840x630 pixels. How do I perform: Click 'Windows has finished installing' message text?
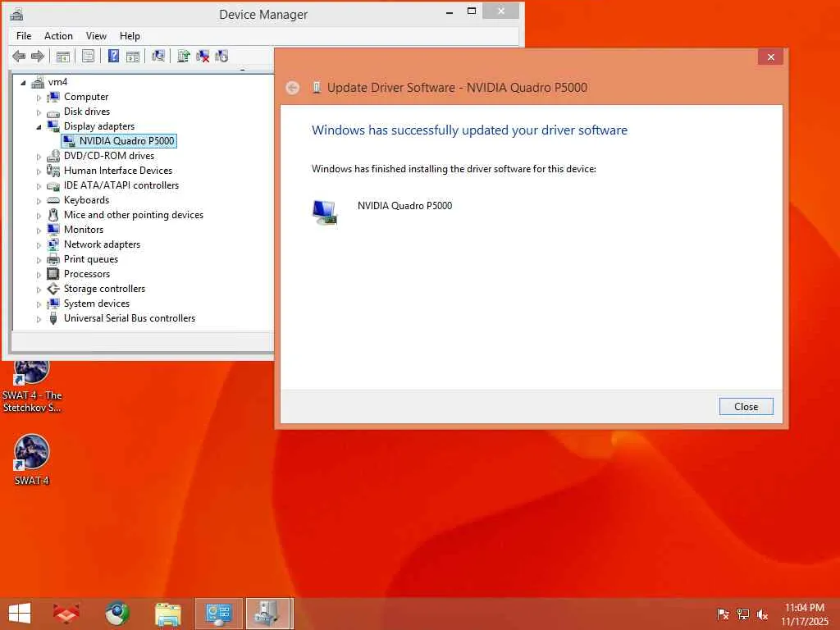[x=454, y=169]
